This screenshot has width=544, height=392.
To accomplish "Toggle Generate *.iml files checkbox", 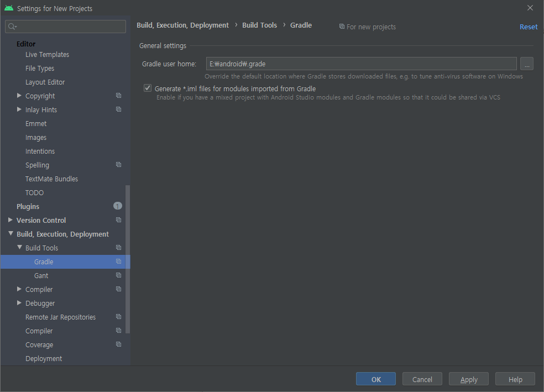I will [148, 88].
